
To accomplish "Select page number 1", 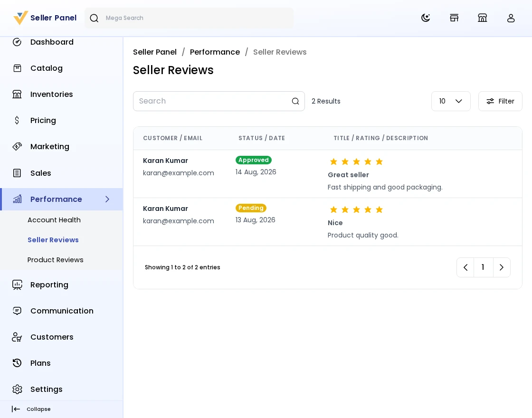I will tap(483, 267).
